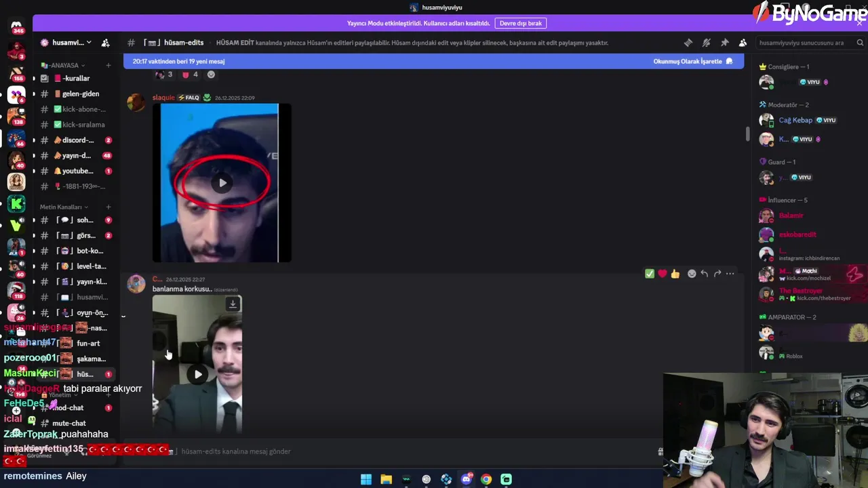Open the server icon with 66 badge
Viewport: 868px width, 488px height.
16,138
